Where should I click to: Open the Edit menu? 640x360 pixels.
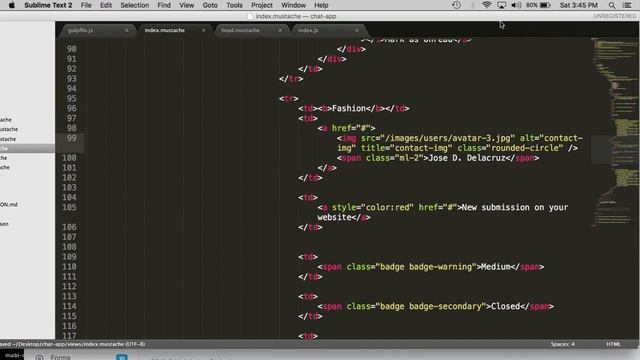[x=106, y=5]
